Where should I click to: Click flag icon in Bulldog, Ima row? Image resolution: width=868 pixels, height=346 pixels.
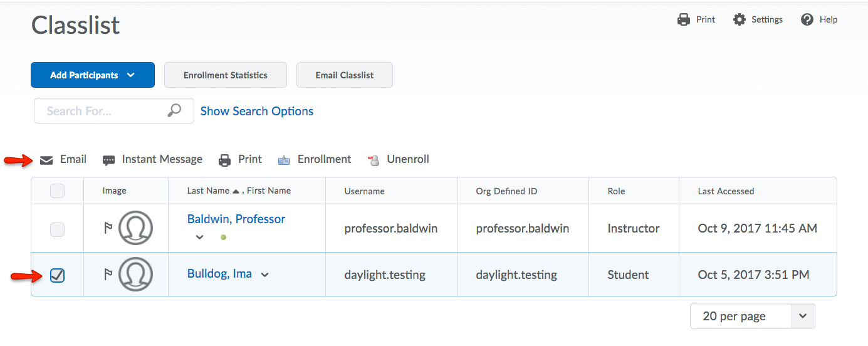click(x=108, y=275)
